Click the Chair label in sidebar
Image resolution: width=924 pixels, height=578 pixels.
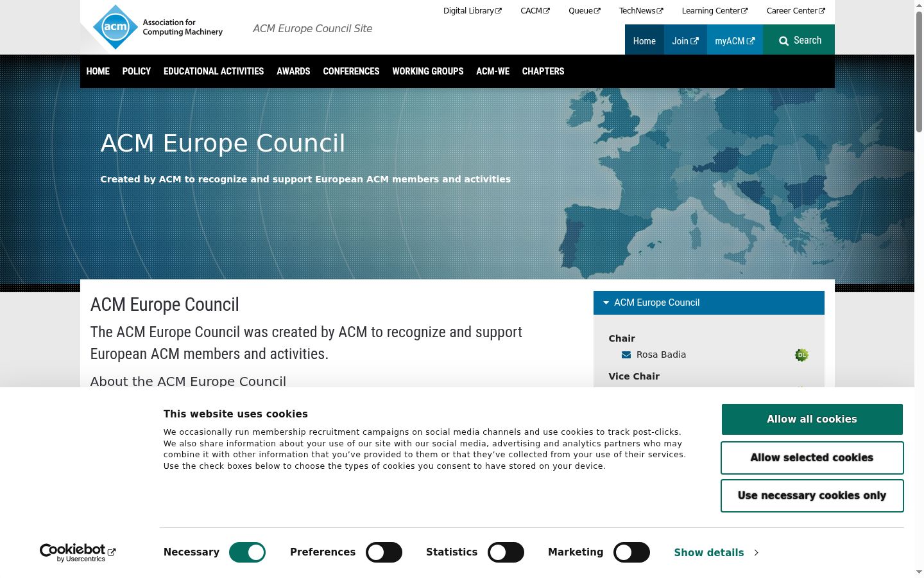pyautogui.click(x=622, y=338)
